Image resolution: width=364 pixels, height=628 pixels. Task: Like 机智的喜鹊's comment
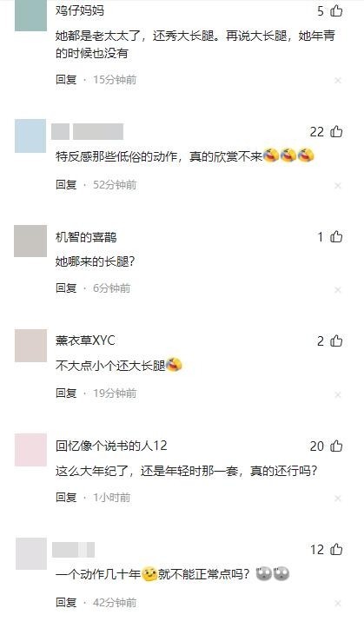(x=336, y=237)
